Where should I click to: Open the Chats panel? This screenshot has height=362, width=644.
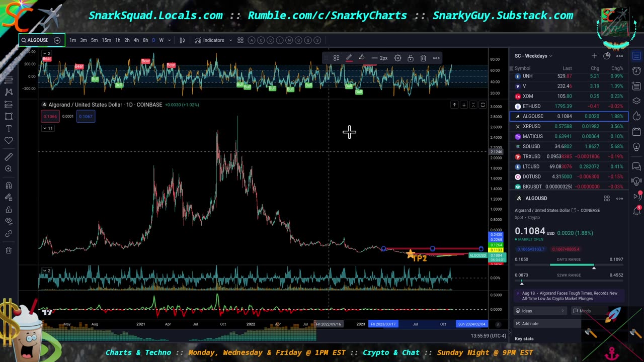tap(636, 166)
